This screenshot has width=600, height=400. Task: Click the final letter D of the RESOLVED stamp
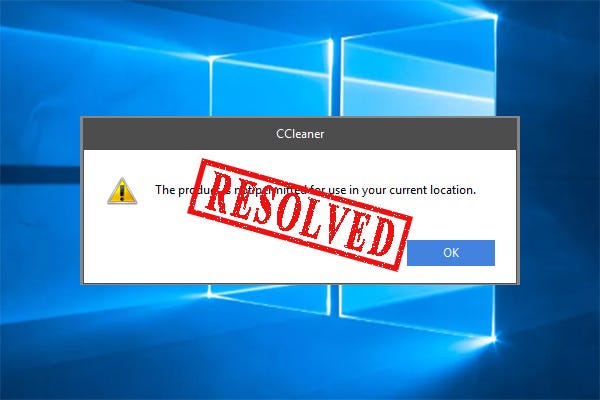[380, 237]
